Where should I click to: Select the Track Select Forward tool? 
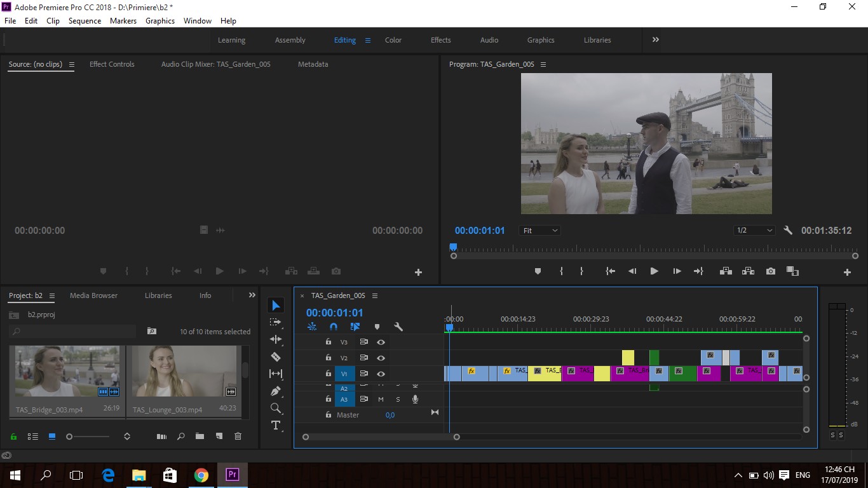[x=276, y=322]
